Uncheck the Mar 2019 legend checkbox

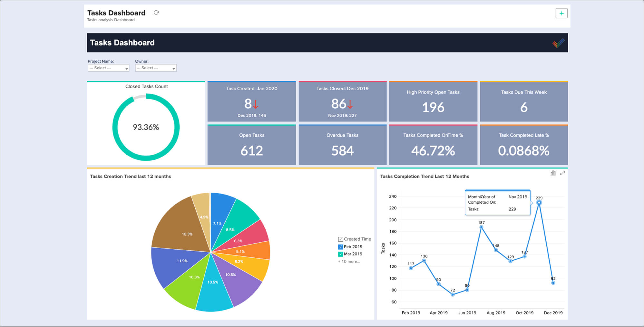click(340, 254)
